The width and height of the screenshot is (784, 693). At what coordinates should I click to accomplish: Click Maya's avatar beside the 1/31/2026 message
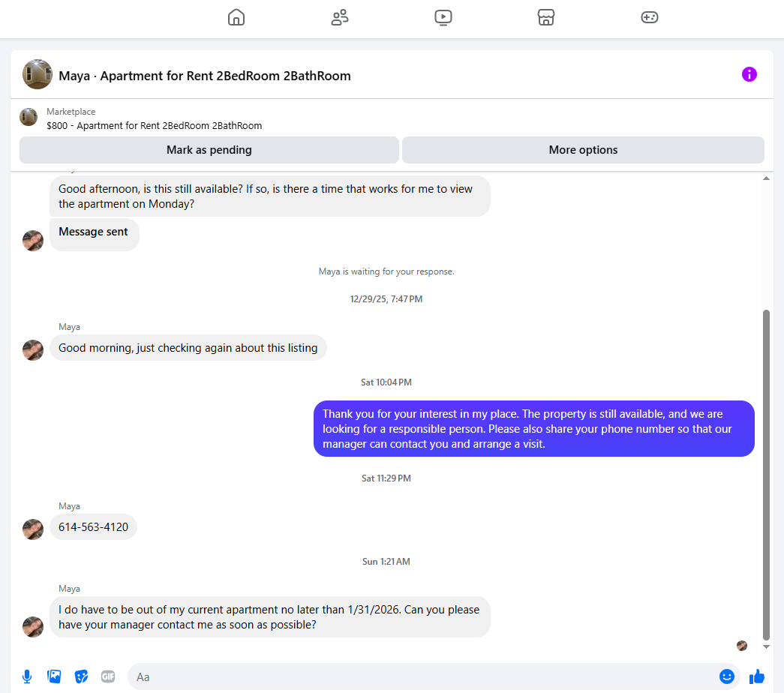[33, 626]
